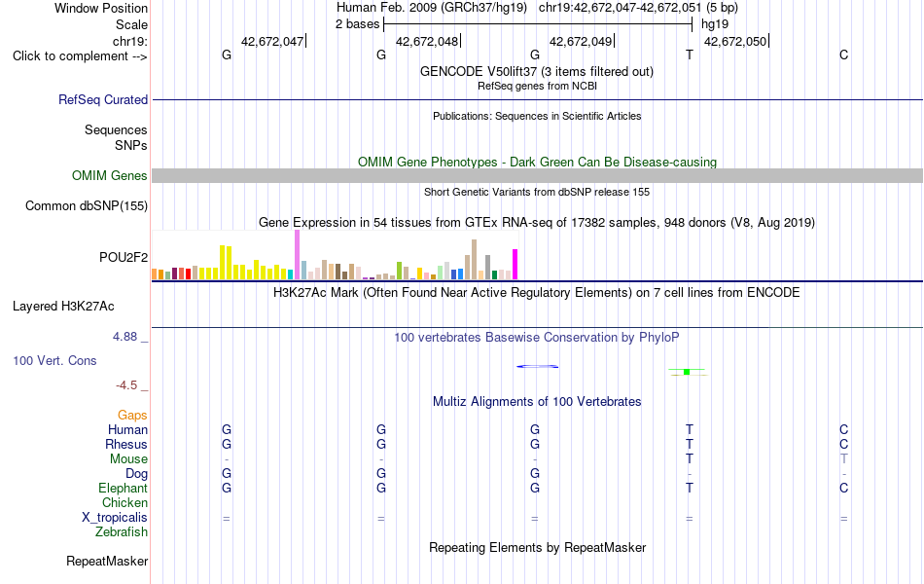This screenshot has width=924, height=584.
Task: Open the OMIM Genes track label
Action: pos(109,176)
